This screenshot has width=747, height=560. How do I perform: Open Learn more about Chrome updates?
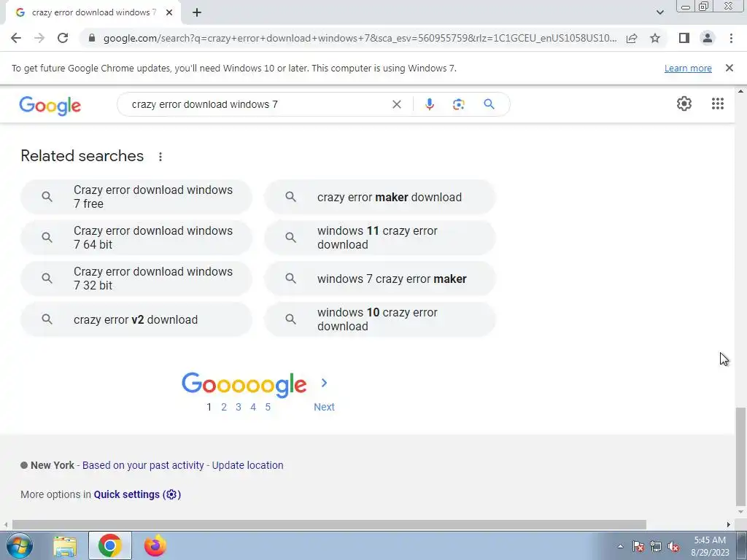click(x=688, y=68)
